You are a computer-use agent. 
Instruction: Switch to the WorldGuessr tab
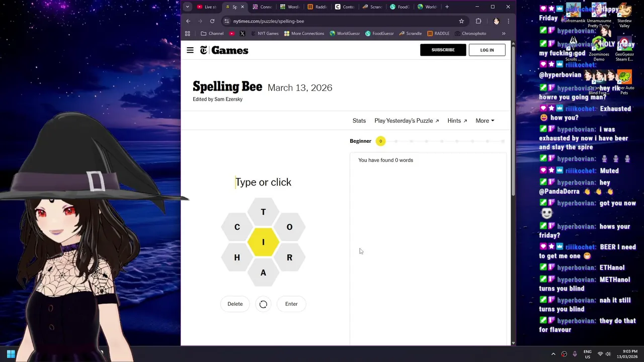point(427,7)
